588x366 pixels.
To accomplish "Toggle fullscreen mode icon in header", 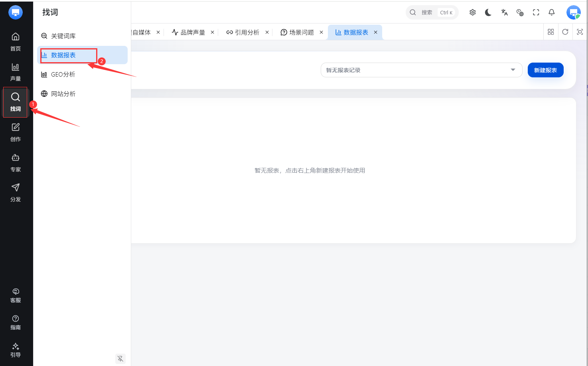I will pyautogui.click(x=536, y=12).
